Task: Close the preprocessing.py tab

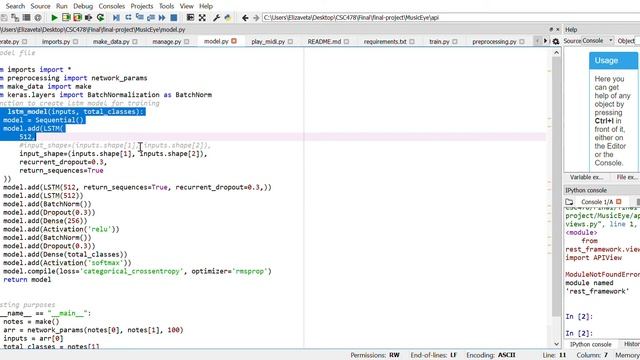Action: coord(522,42)
